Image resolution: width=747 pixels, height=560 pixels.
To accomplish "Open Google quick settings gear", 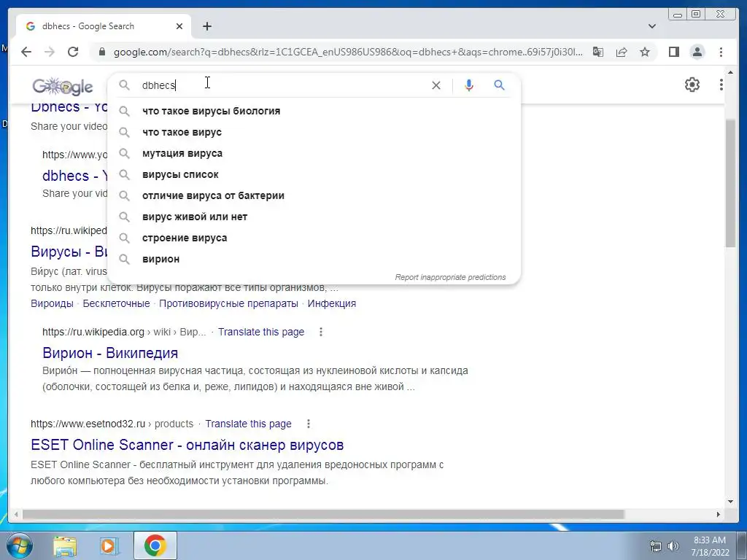I will coord(692,85).
